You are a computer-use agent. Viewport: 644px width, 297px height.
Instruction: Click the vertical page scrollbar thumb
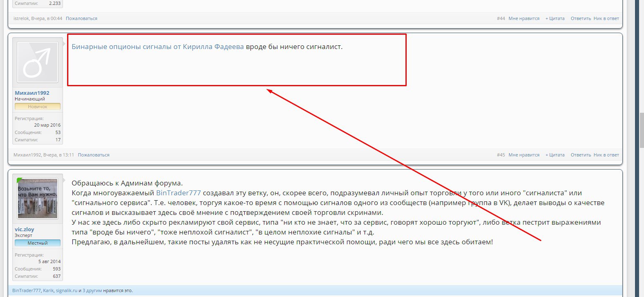(x=641, y=131)
